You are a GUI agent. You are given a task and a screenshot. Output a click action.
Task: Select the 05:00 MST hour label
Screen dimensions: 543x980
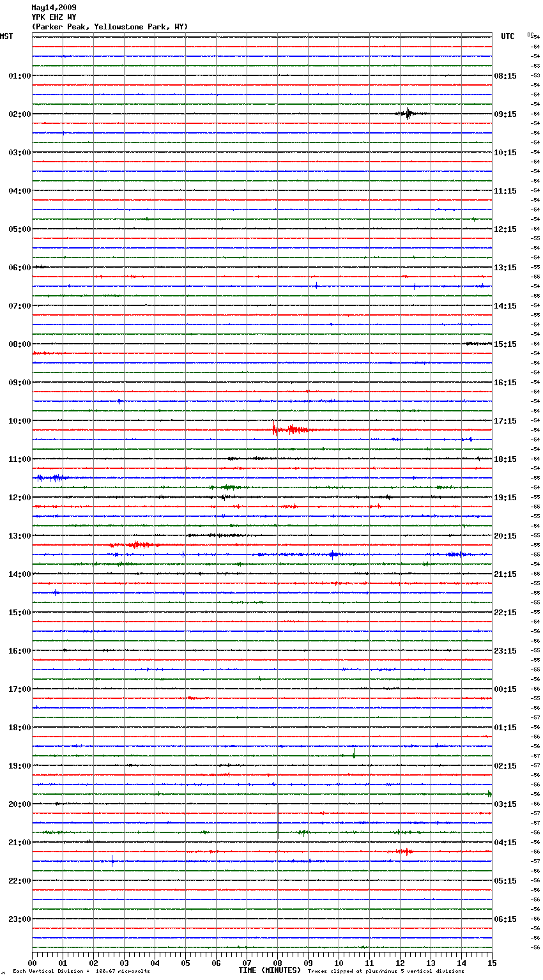(19, 229)
